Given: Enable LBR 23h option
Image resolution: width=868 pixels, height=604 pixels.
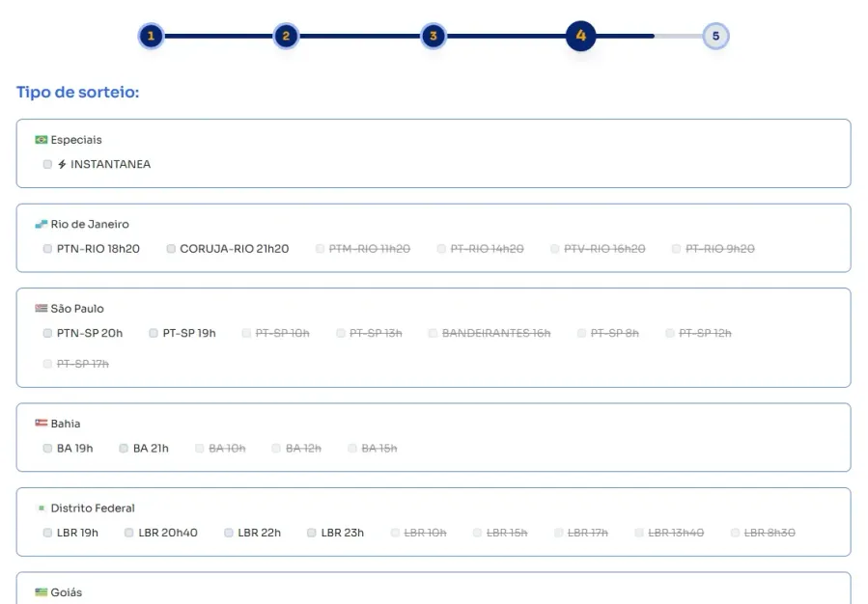Looking at the screenshot, I should 312,533.
